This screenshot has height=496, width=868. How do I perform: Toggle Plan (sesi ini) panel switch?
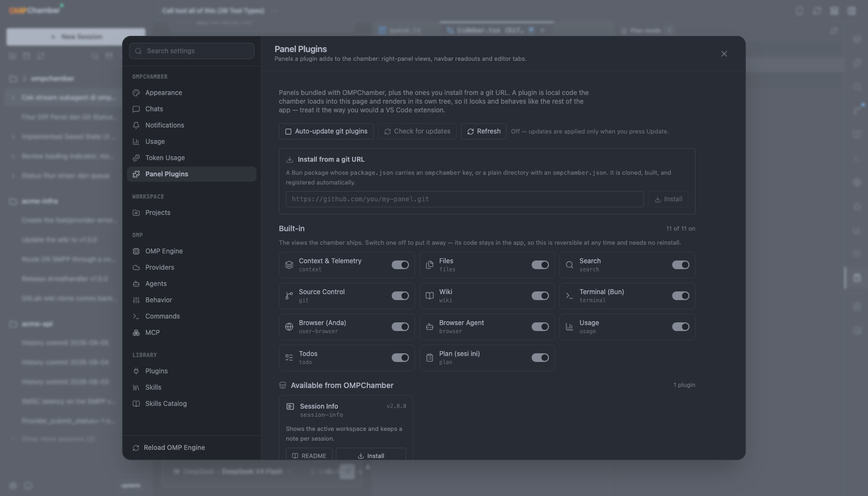(x=540, y=358)
